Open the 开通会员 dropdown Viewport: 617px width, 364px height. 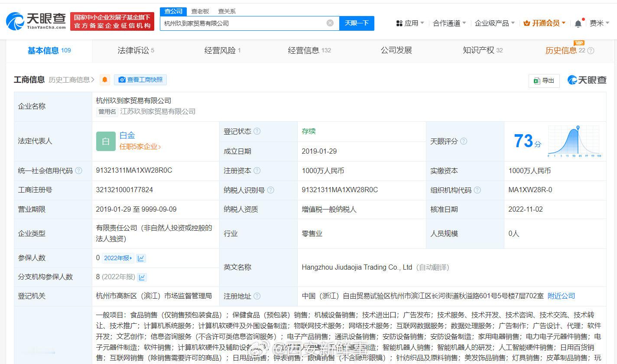click(544, 23)
